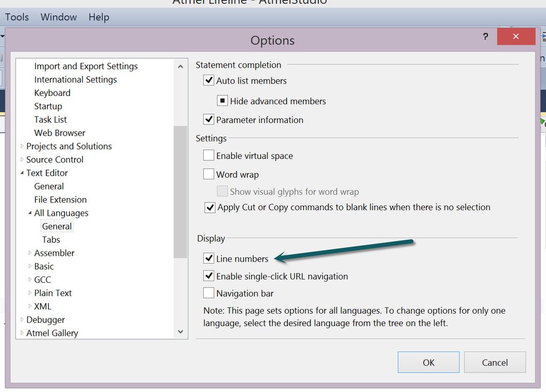Expand Source Control node
546x392 pixels.
(22, 159)
